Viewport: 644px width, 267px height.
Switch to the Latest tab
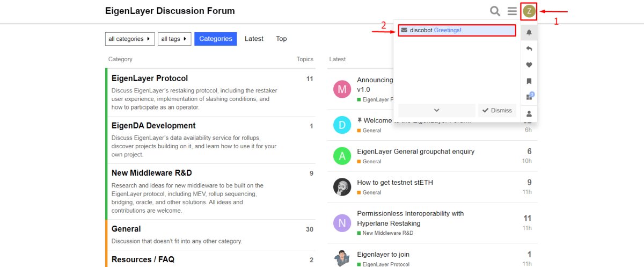coord(254,39)
